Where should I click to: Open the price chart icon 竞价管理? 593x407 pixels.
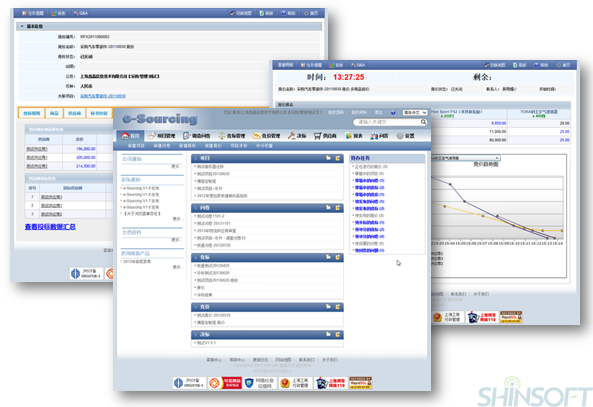257,136
